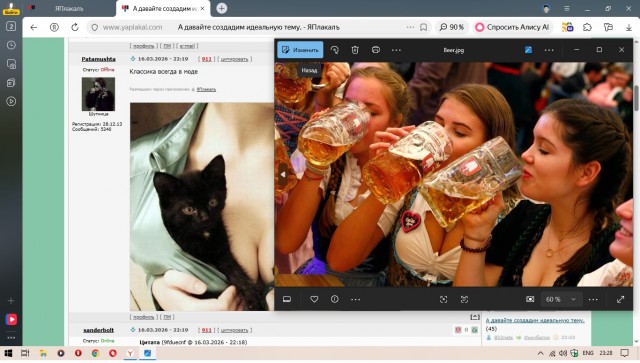This screenshot has height=363, width=640.
Task: Click the blue icon beside the file name
Action: click(x=528, y=50)
